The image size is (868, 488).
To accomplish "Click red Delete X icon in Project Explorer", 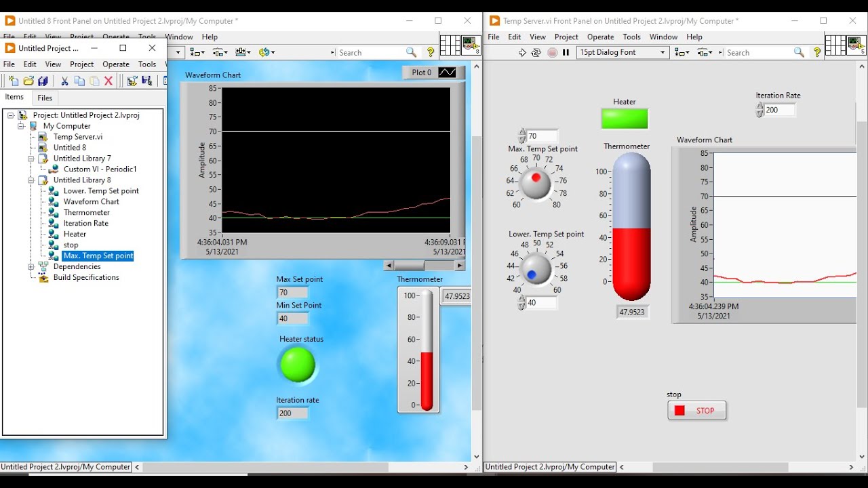I will [108, 81].
